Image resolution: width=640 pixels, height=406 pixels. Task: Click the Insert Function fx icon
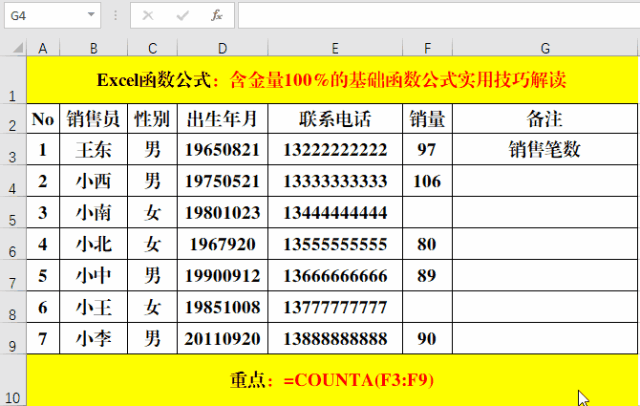click(216, 16)
